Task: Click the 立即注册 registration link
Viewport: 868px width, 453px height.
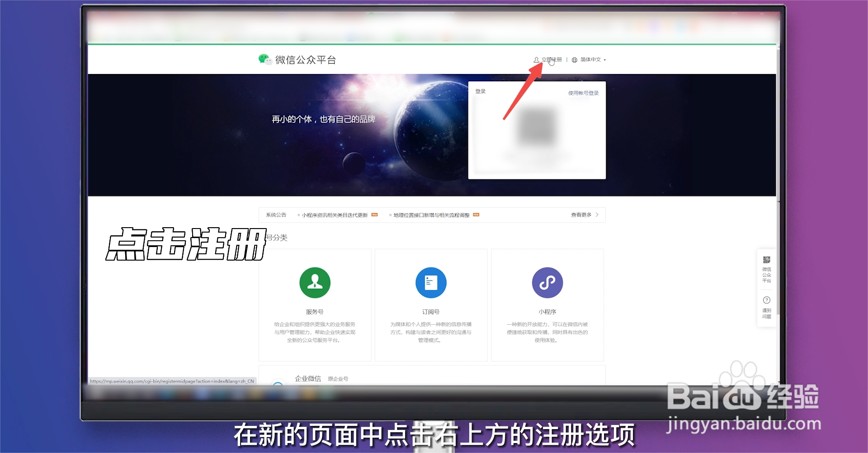Action: pos(552,59)
